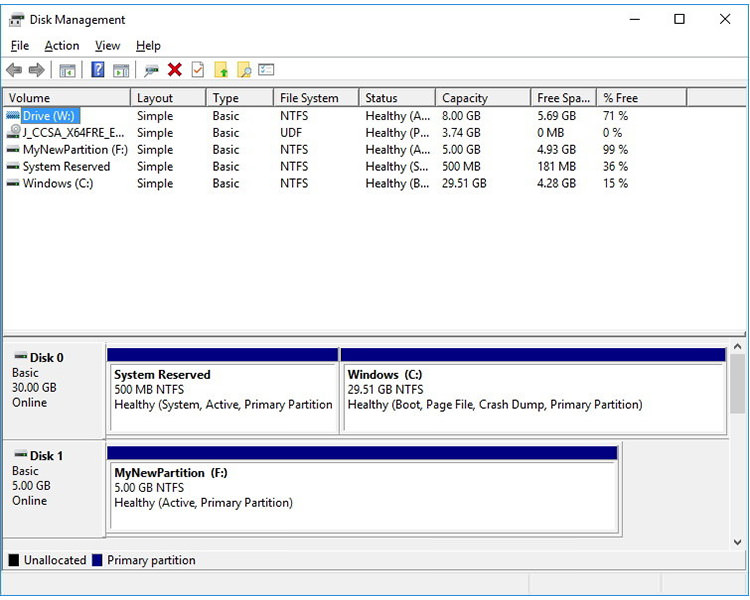
Task: Click the Properties checkmark page icon
Action: (197, 70)
